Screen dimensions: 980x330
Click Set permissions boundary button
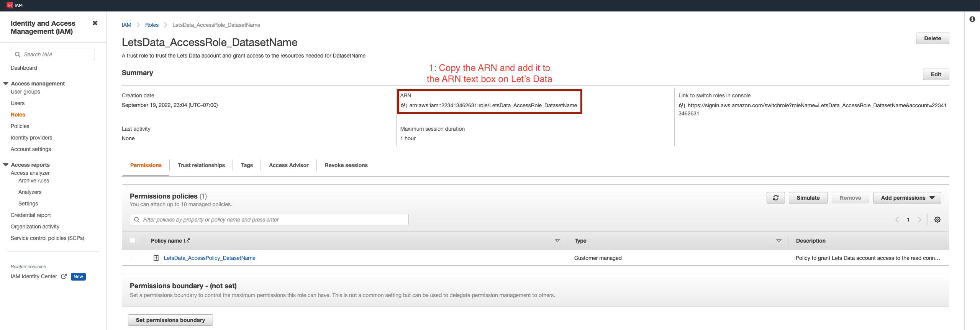pos(170,320)
